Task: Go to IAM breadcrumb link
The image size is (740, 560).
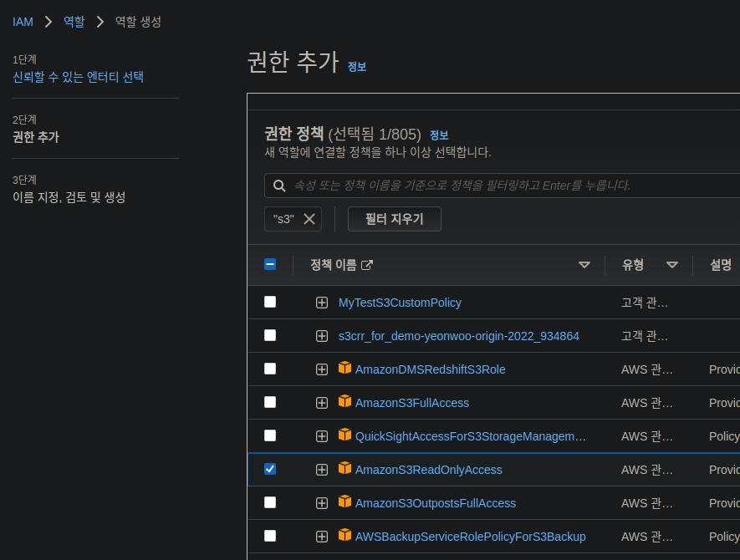Action: [x=23, y=23]
